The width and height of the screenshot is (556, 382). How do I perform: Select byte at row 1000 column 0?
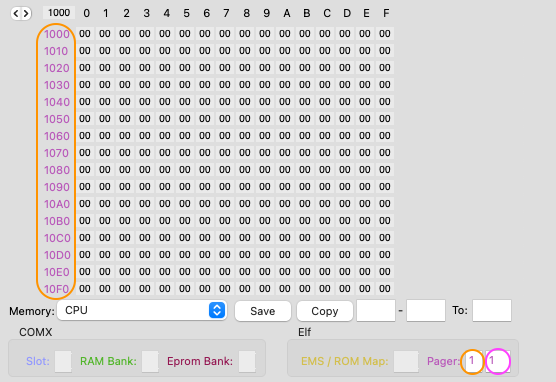click(x=85, y=34)
